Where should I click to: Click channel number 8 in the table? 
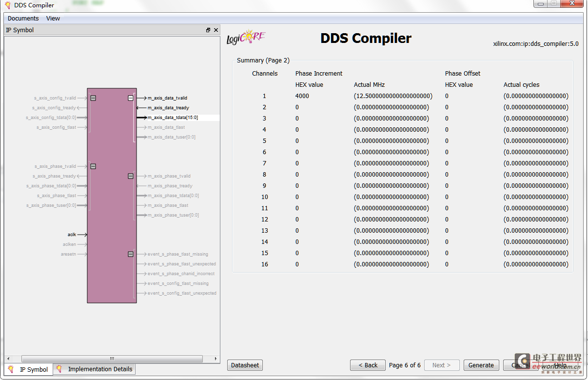point(265,175)
